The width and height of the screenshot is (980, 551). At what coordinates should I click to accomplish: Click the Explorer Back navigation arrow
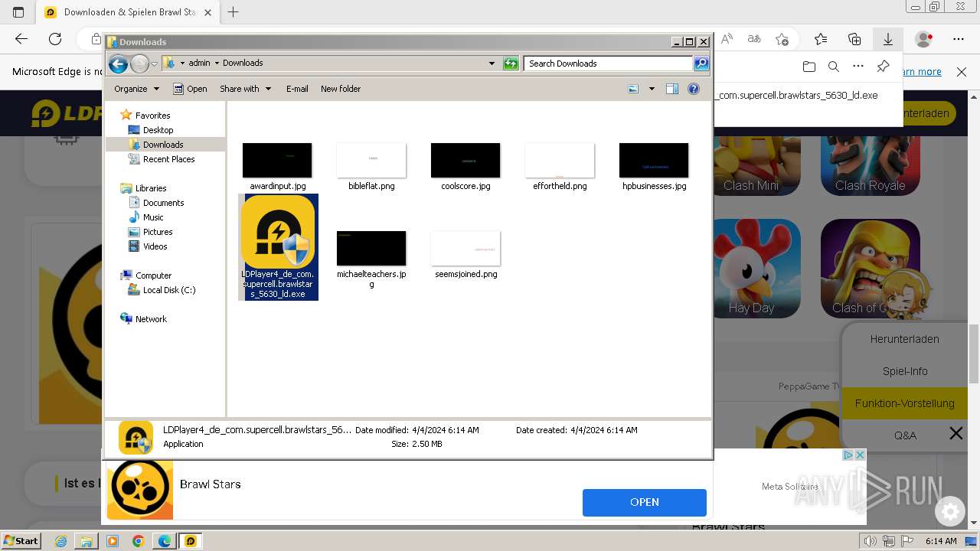(118, 64)
